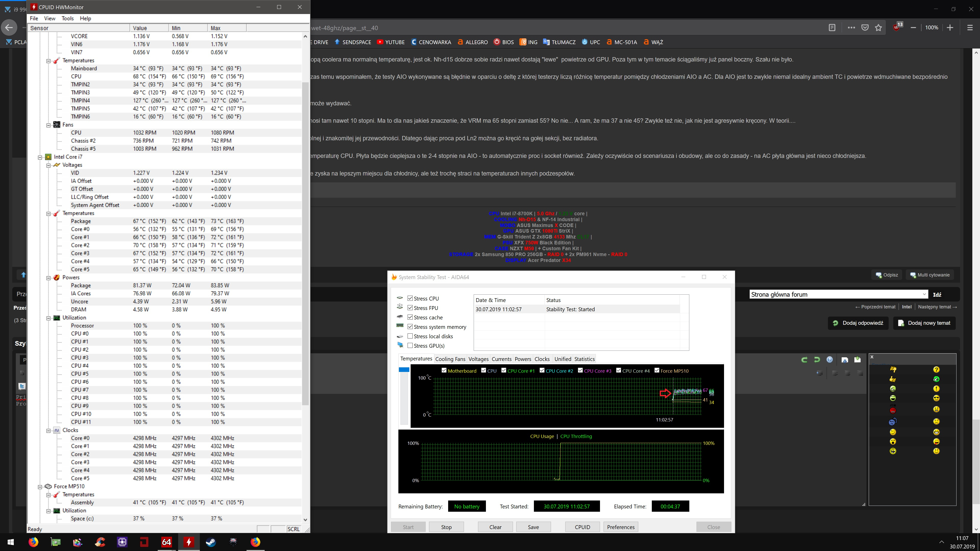Screen dimensions: 980x551
Task: Uncheck the Stress FPU option
Action: (410, 308)
